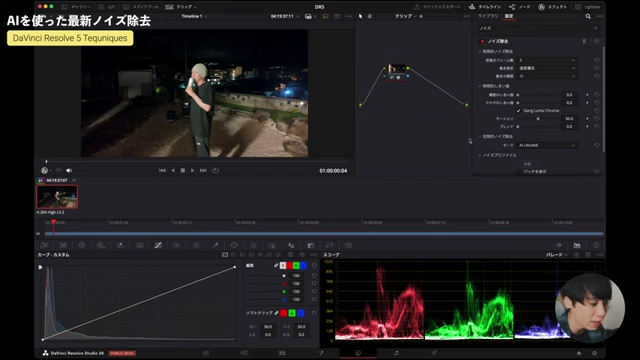Go to the Deliver page icon
This screenshot has width=640, height=360.
[x=434, y=353]
